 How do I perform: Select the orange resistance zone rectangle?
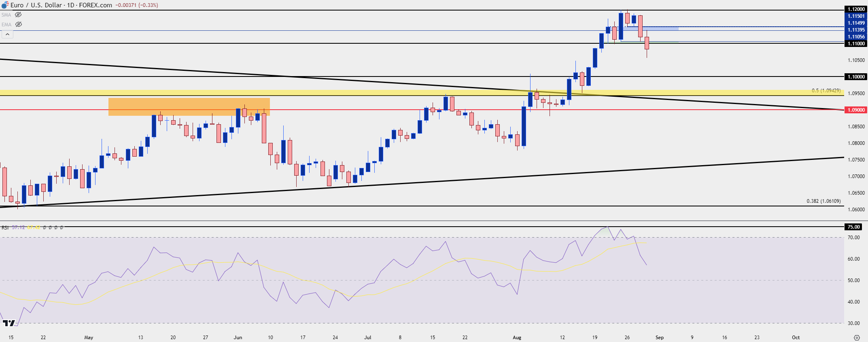tap(189, 107)
